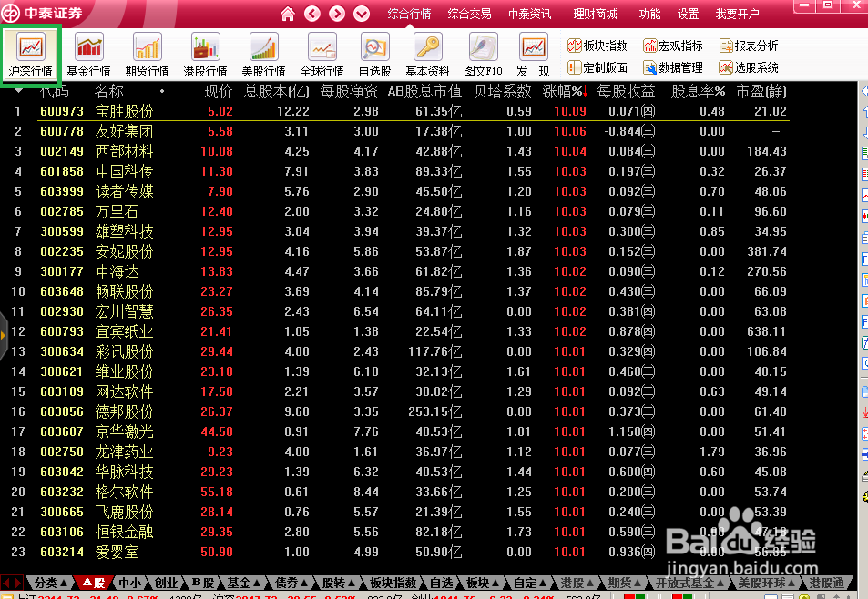Select stock row 中国科传
Screen dimensions: 868x599
402,171
